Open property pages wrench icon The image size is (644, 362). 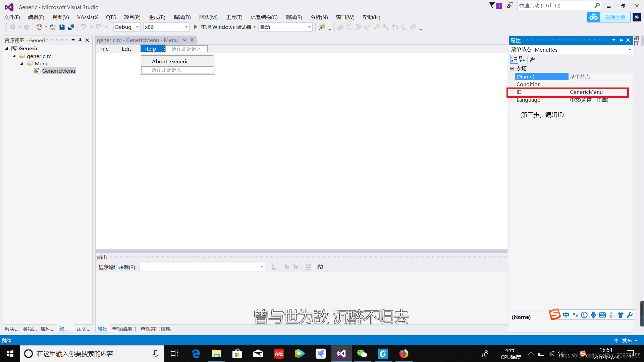[x=532, y=59]
